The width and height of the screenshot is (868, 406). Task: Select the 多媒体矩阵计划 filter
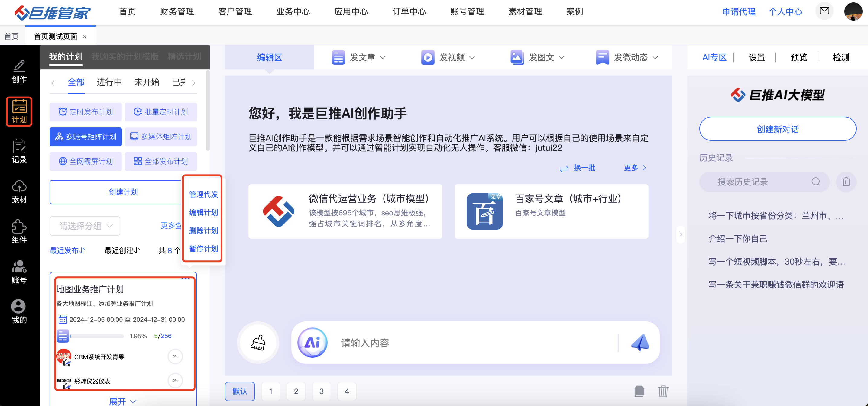(x=161, y=137)
